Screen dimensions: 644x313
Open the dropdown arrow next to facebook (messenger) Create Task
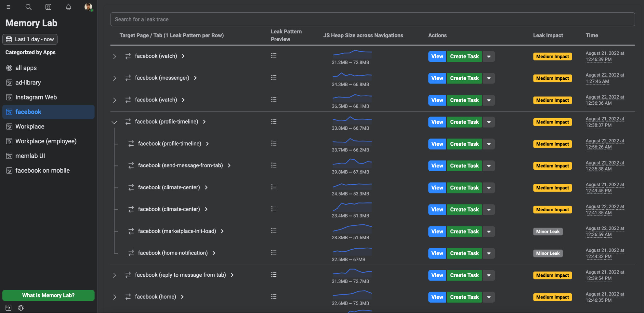click(489, 78)
